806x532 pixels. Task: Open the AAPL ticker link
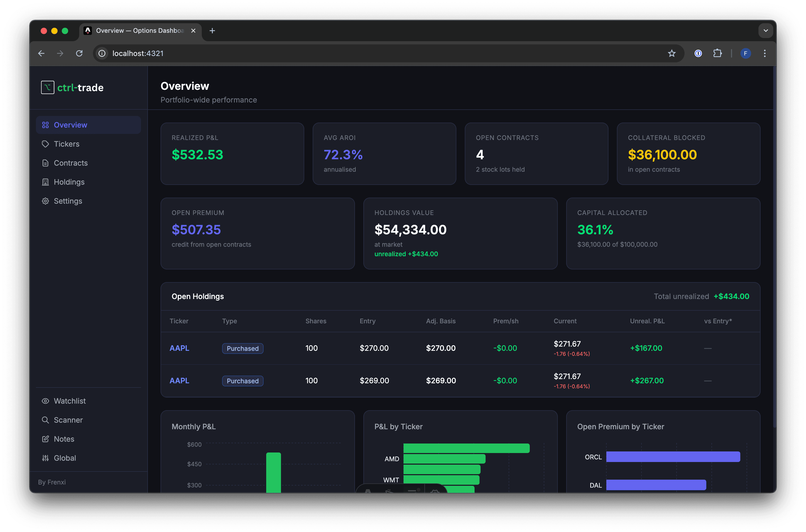click(x=179, y=348)
